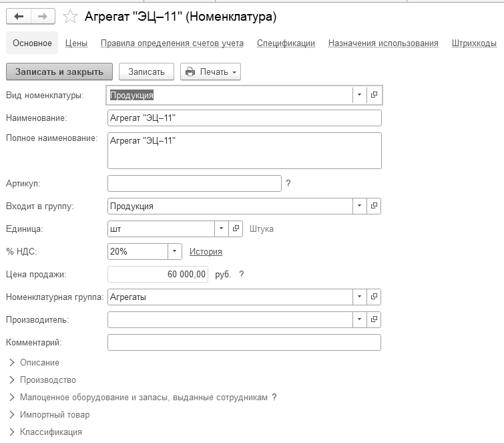This screenshot has width=504, height=443.
Task: Open the Цены tab
Action: point(77,43)
